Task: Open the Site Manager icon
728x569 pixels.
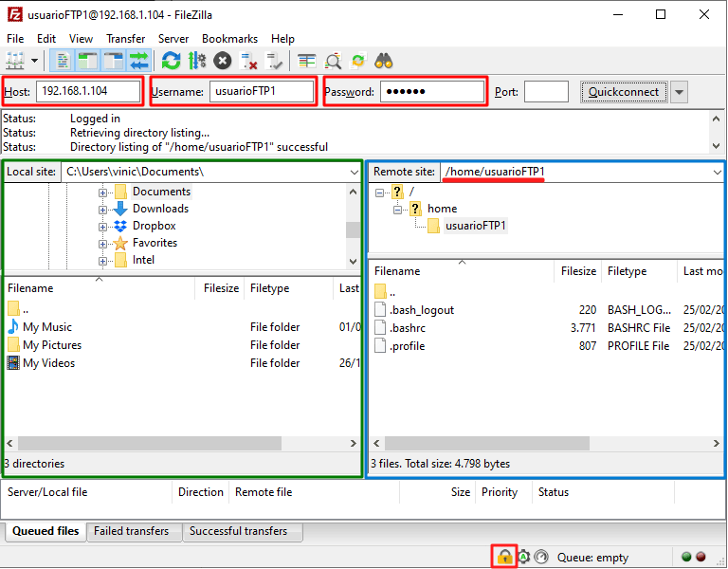Action: click(14, 61)
